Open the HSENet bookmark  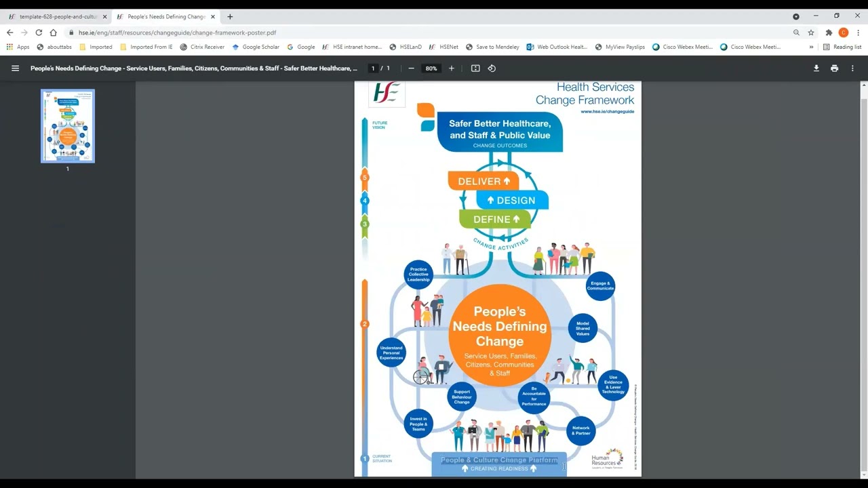click(444, 47)
